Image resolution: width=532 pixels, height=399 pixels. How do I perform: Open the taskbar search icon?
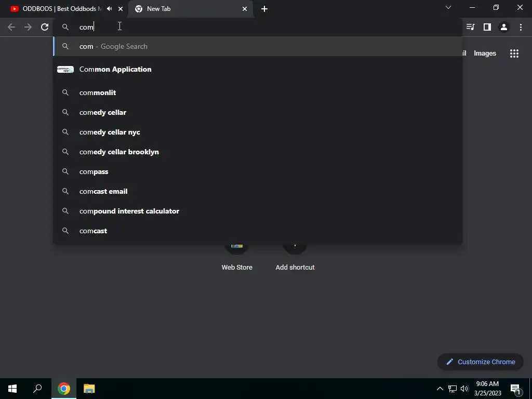37,389
